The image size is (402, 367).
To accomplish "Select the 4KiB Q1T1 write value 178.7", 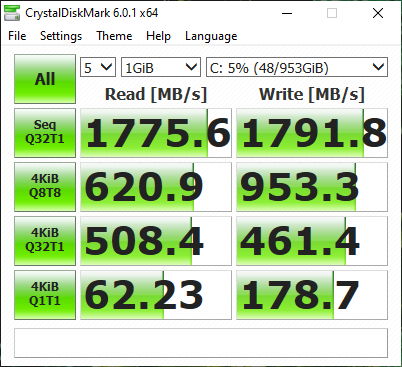I will [x=312, y=295].
